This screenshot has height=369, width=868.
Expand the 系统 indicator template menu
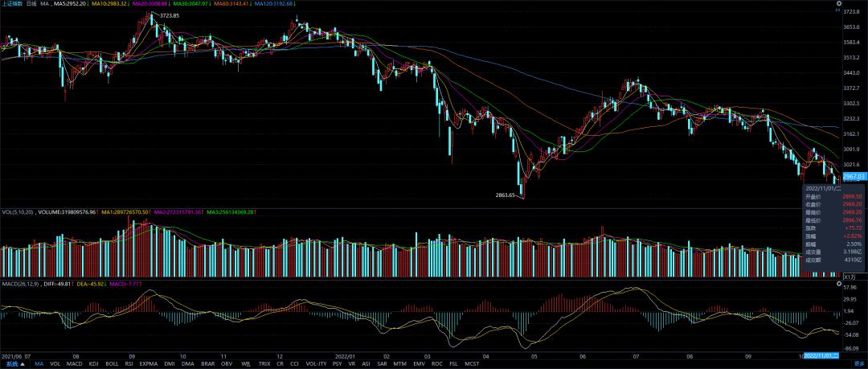coord(15,364)
